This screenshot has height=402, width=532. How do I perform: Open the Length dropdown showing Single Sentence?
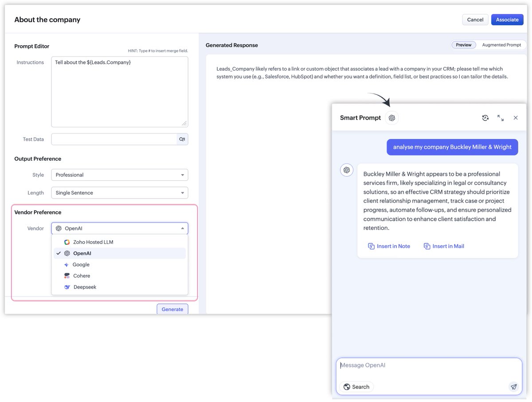[x=120, y=193]
